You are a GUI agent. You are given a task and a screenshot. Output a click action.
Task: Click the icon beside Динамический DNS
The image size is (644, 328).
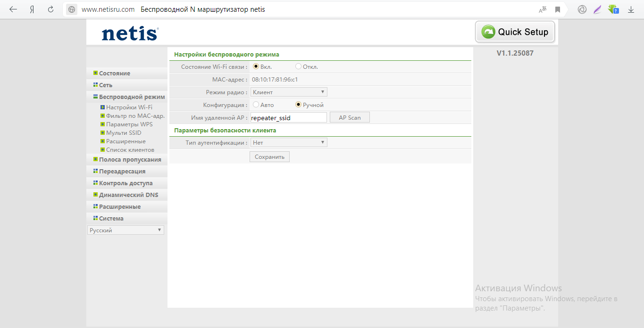tap(95, 195)
